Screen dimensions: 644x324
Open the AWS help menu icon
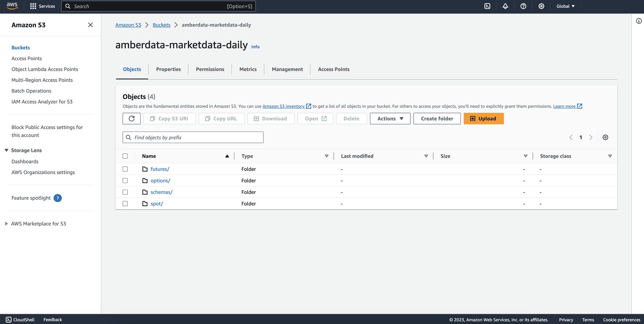pyautogui.click(x=523, y=6)
